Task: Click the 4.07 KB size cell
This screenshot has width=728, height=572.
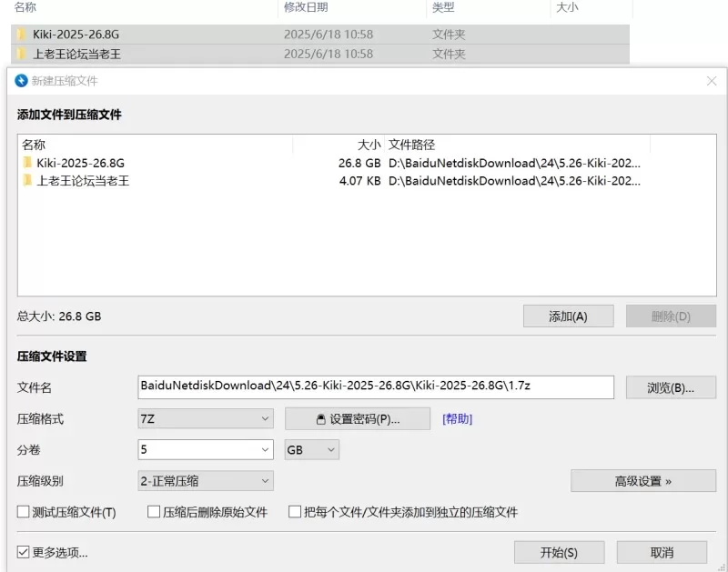Action: (x=359, y=180)
